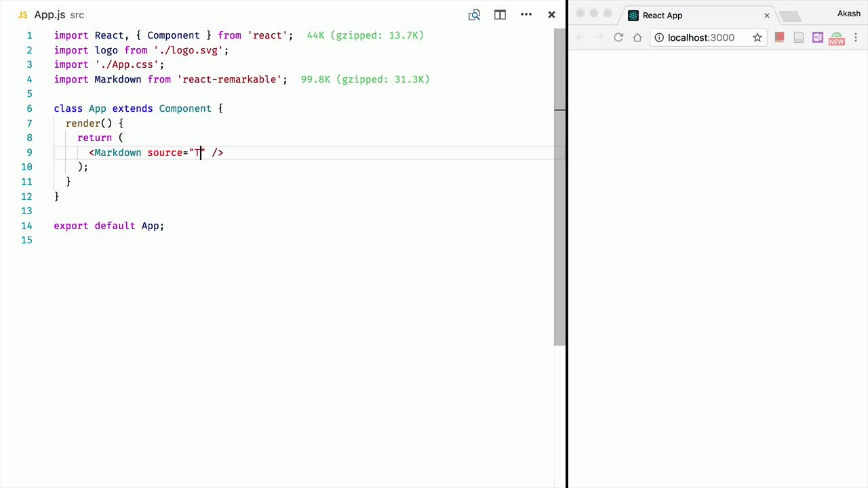Screen dimensions: 868x488
Task: Click line number 14 in the gutter
Action: (x=26, y=226)
